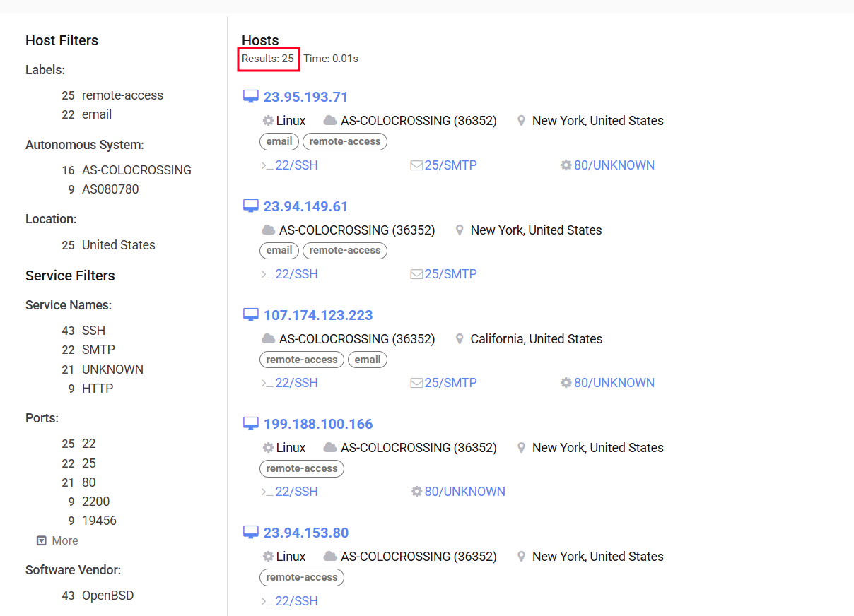Open 80/UNKNOWN service for 23.95.193.71
Screen dimensions: 854x616
click(x=614, y=165)
